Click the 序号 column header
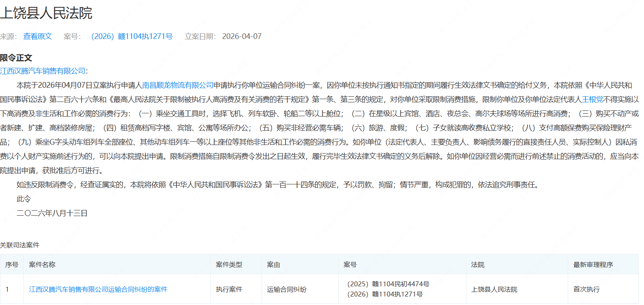Image resolution: width=644 pixels, height=305 pixels. point(12,264)
